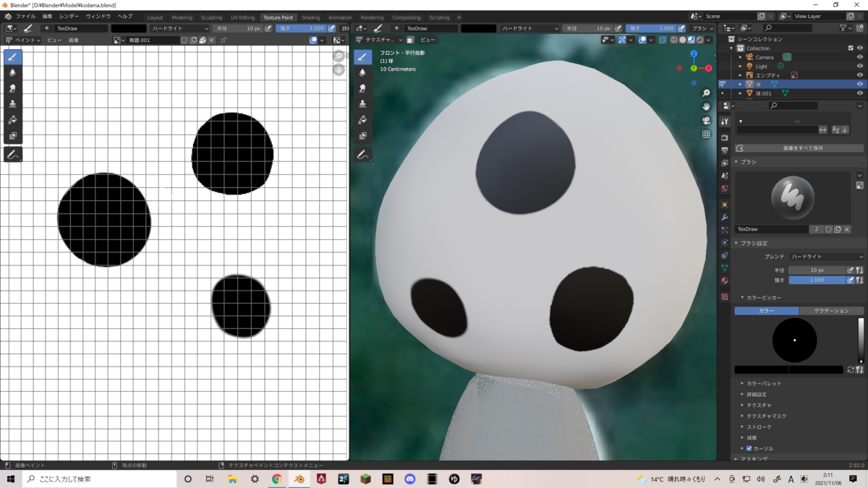
Task: Open the Modifier properties wrench tab
Action: 725,218
